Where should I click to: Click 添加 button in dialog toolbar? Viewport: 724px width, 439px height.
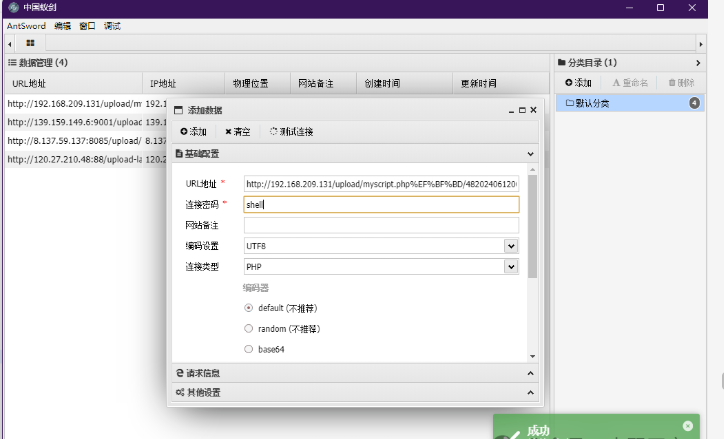coord(193,132)
